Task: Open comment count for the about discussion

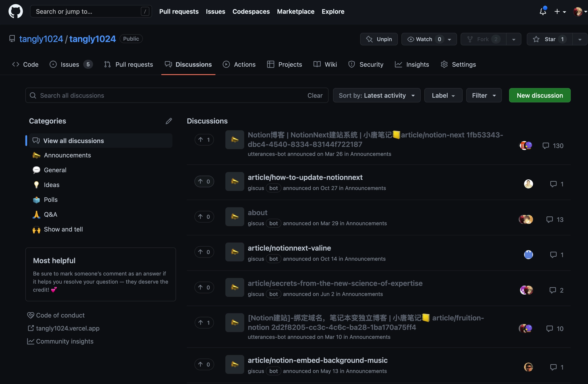Action: click(555, 220)
